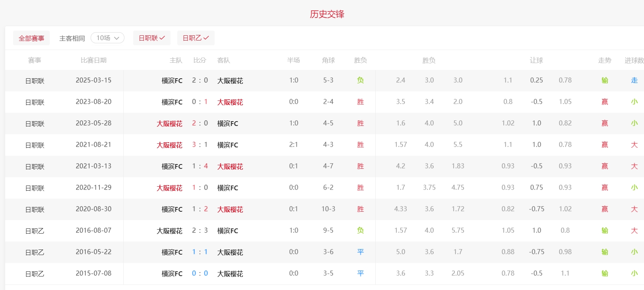
Task: Click the 比赛日期 column header
Action: tap(93, 60)
